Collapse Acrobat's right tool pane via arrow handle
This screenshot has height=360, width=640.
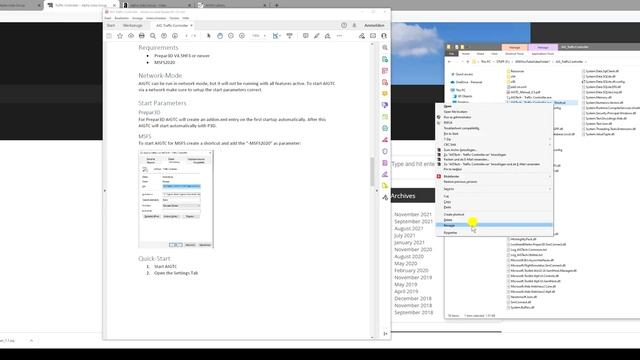(x=377, y=191)
